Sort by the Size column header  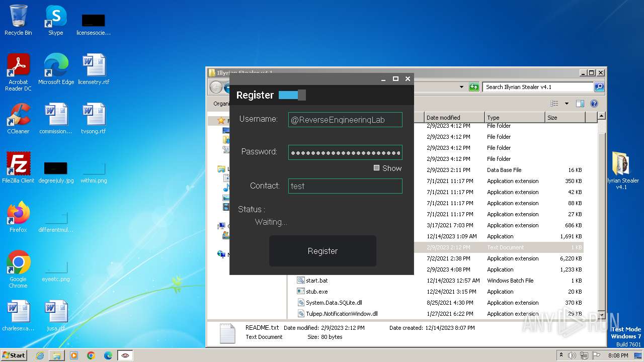coord(565,118)
